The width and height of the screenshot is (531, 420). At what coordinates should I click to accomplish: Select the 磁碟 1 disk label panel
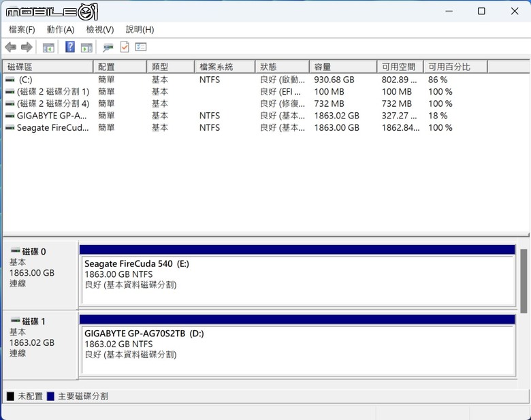tap(40, 345)
